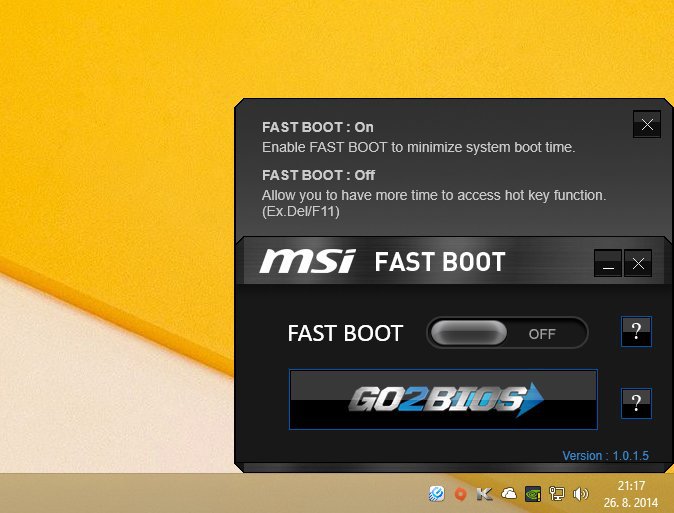Click the Version : 1.0.1.5 text
This screenshot has height=513, width=674.
tap(605, 455)
